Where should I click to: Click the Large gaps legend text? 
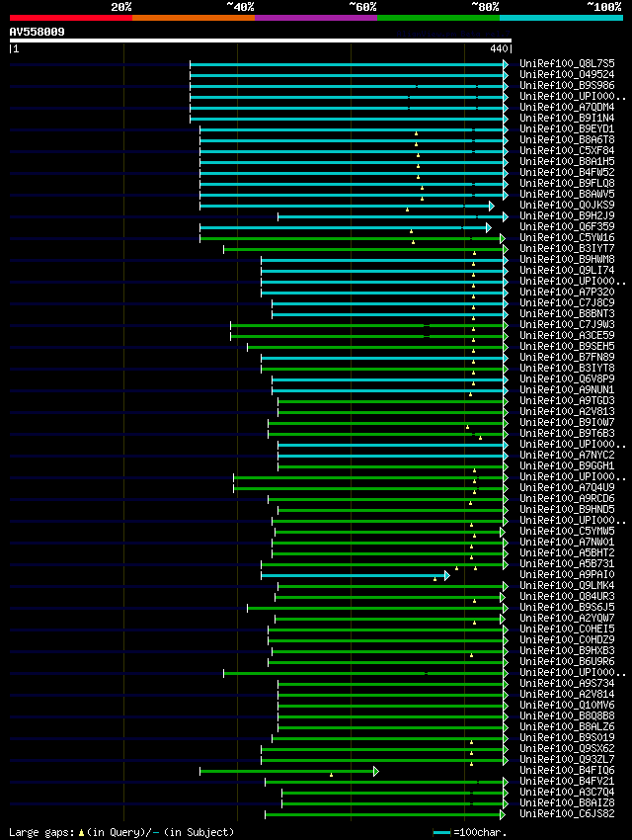121,832
